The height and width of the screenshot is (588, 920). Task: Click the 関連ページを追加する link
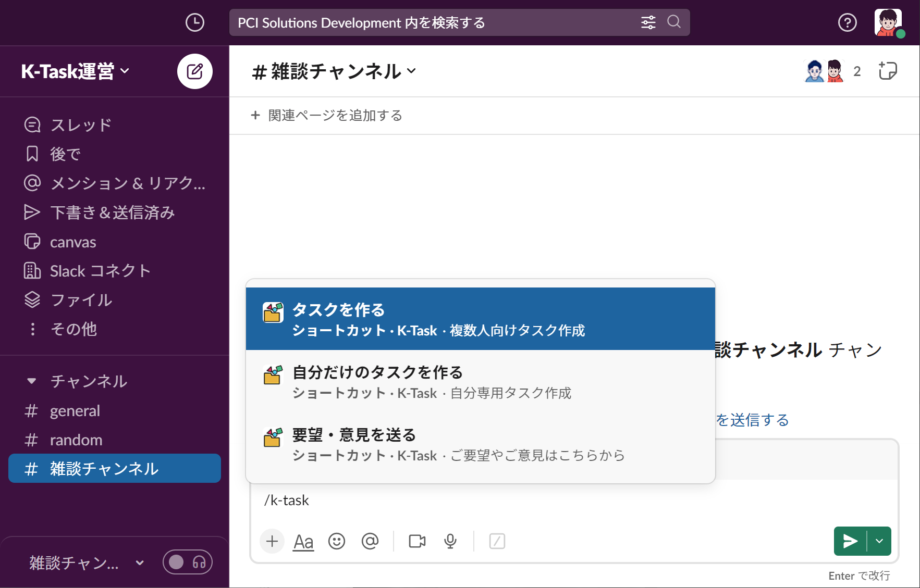pyautogui.click(x=334, y=116)
